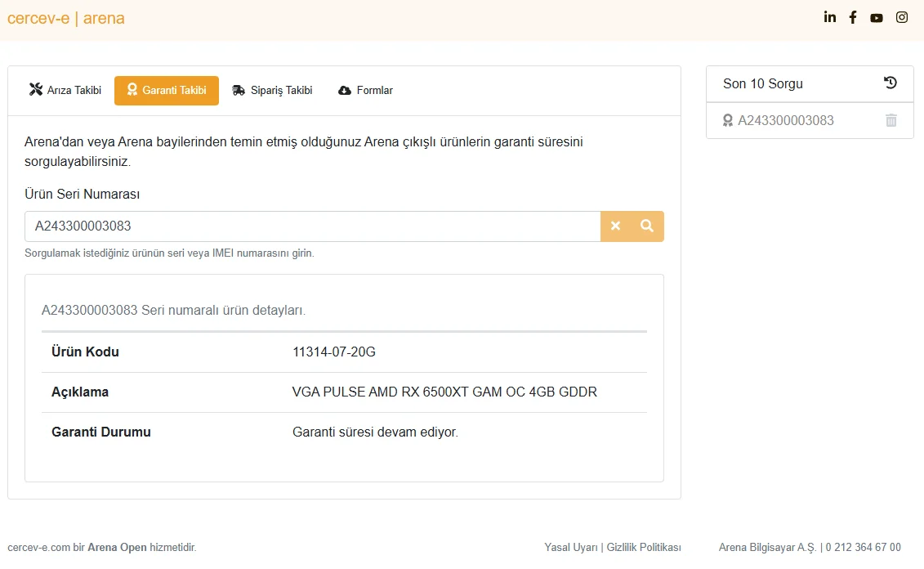Click the Garanti Durumu label
The image size is (924, 569).
100,432
